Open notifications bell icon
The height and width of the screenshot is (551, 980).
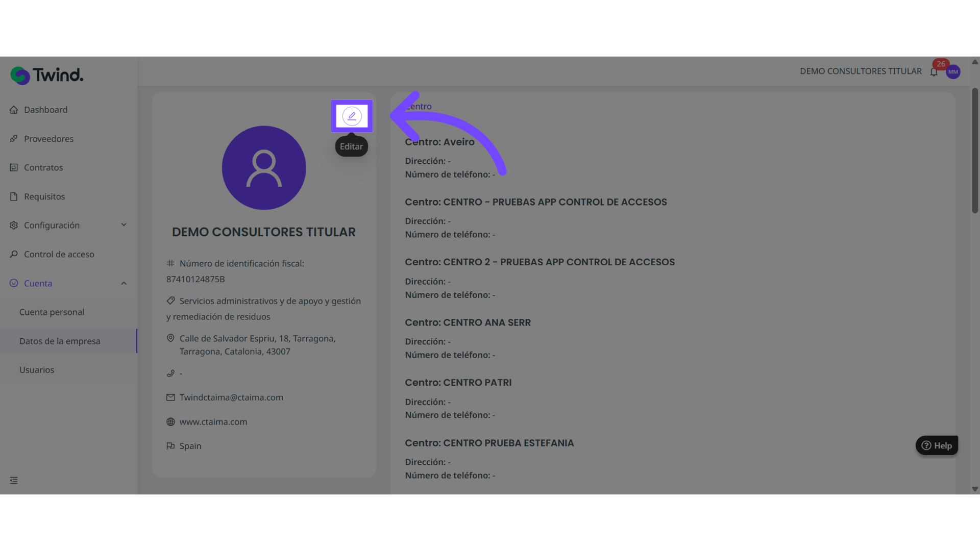[x=934, y=72]
